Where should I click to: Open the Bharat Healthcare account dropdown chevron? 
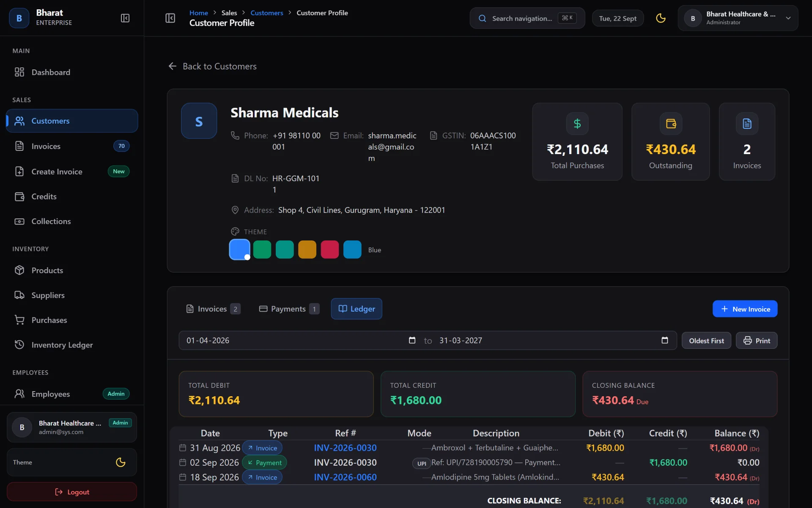[788, 18]
